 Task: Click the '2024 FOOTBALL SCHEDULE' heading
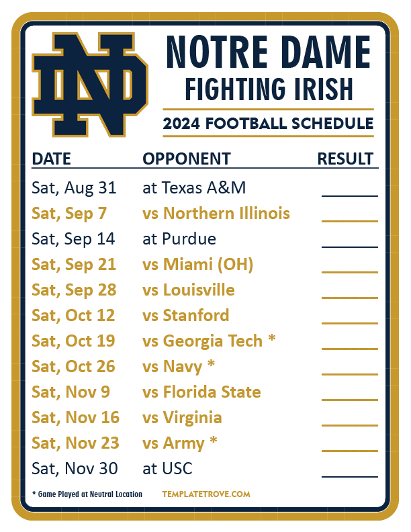[x=268, y=124]
